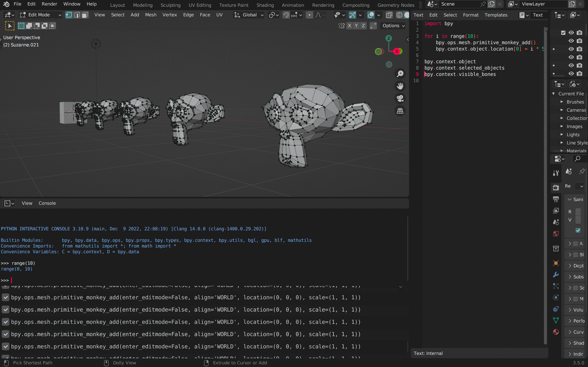Open View Layer properties tab icon
The image size is (588, 367).
point(556,211)
